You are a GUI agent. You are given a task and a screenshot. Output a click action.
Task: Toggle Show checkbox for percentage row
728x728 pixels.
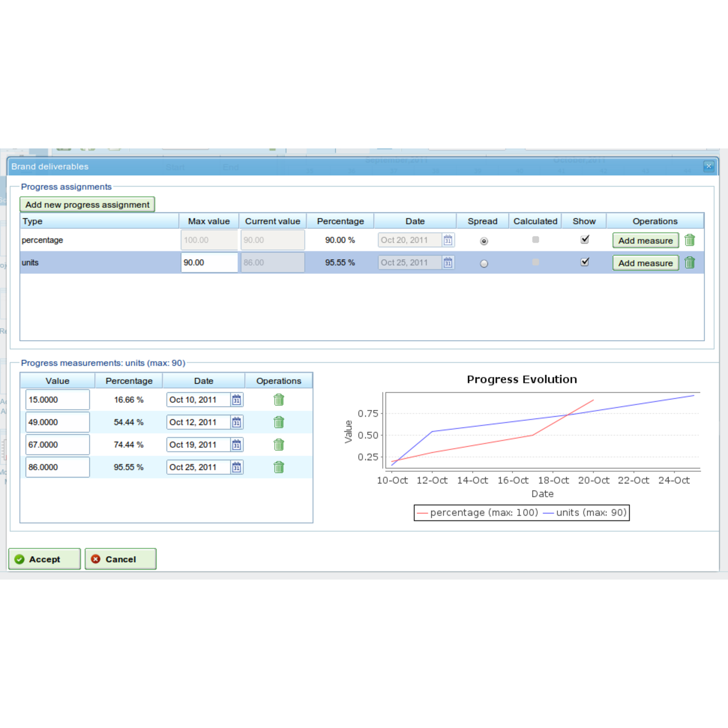[585, 239]
